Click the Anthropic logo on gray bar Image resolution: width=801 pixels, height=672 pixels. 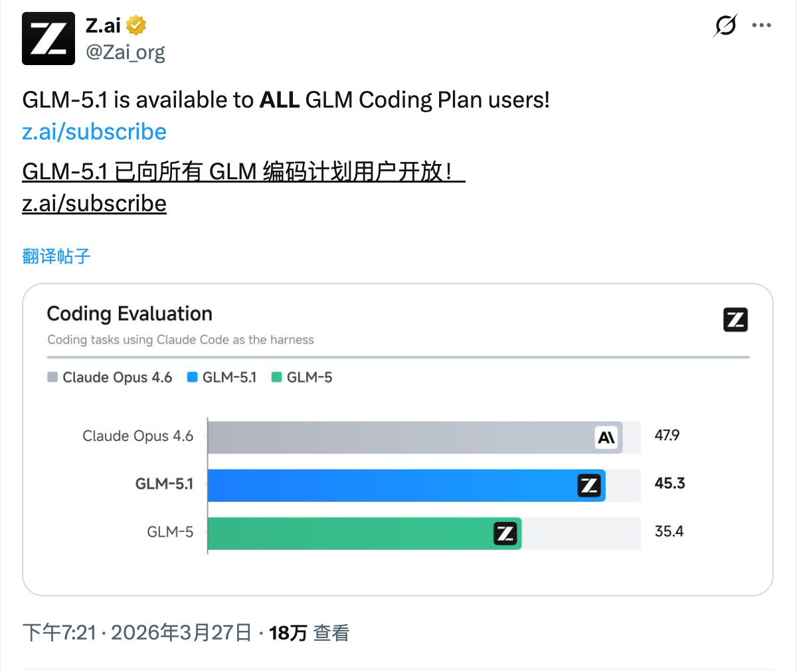point(606,438)
